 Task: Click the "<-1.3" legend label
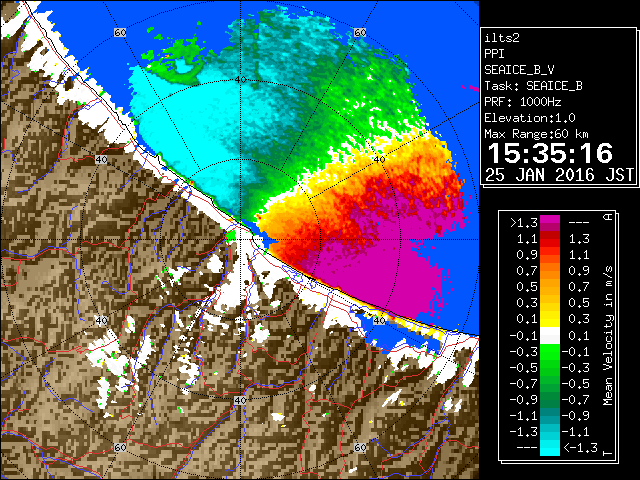coord(580,448)
